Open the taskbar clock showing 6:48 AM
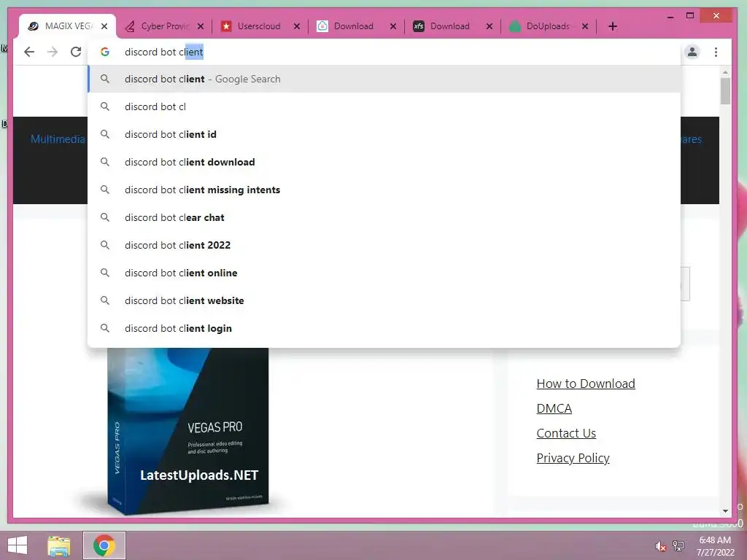The height and width of the screenshot is (560, 747). click(x=715, y=546)
